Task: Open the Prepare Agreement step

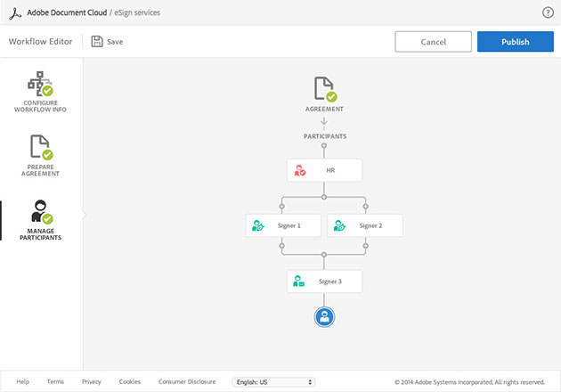Action: pos(40,153)
